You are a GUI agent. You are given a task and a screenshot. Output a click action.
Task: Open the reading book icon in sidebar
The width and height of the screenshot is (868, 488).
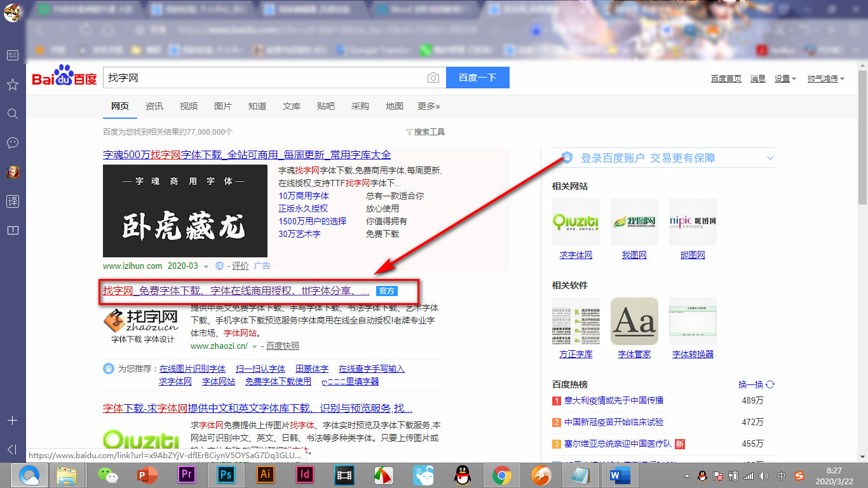click(x=12, y=231)
